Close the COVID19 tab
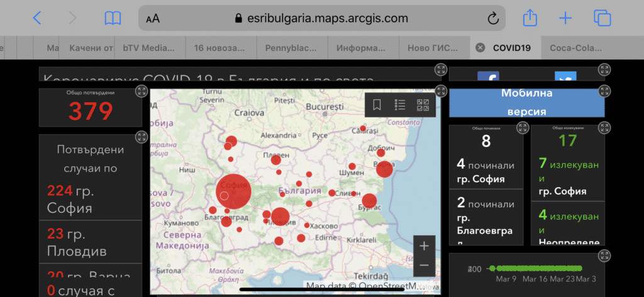 coord(480,48)
